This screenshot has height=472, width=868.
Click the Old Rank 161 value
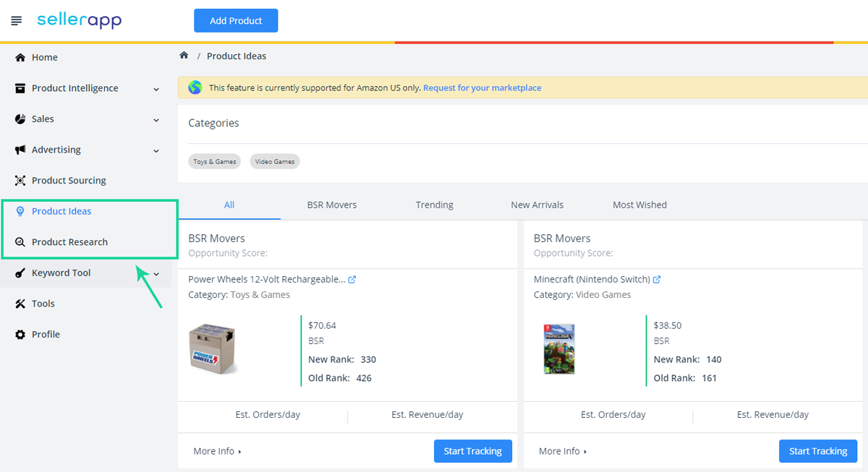click(710, 378)
